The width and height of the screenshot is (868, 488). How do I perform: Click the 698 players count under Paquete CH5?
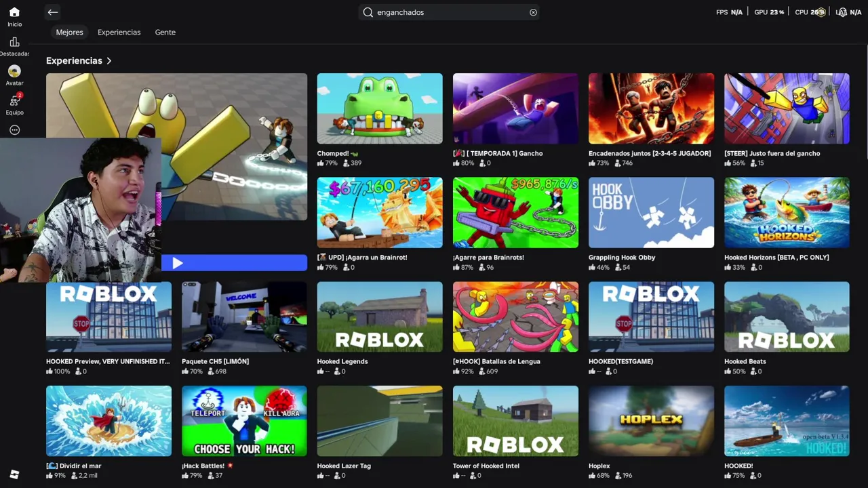[x=217, y=371]
